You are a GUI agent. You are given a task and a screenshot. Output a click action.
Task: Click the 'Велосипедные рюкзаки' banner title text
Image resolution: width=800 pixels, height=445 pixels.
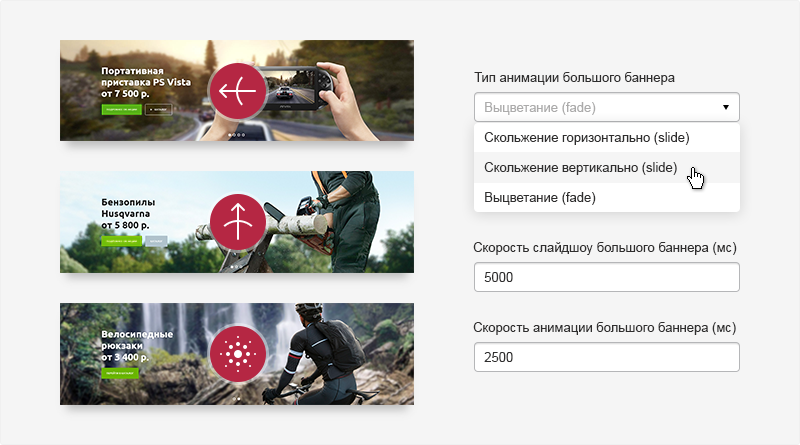137,340
